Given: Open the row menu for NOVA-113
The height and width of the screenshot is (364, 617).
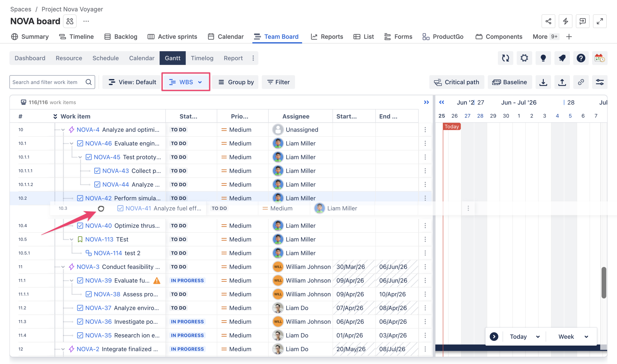Looking at the screenshot, I should [x=425, y=239].
